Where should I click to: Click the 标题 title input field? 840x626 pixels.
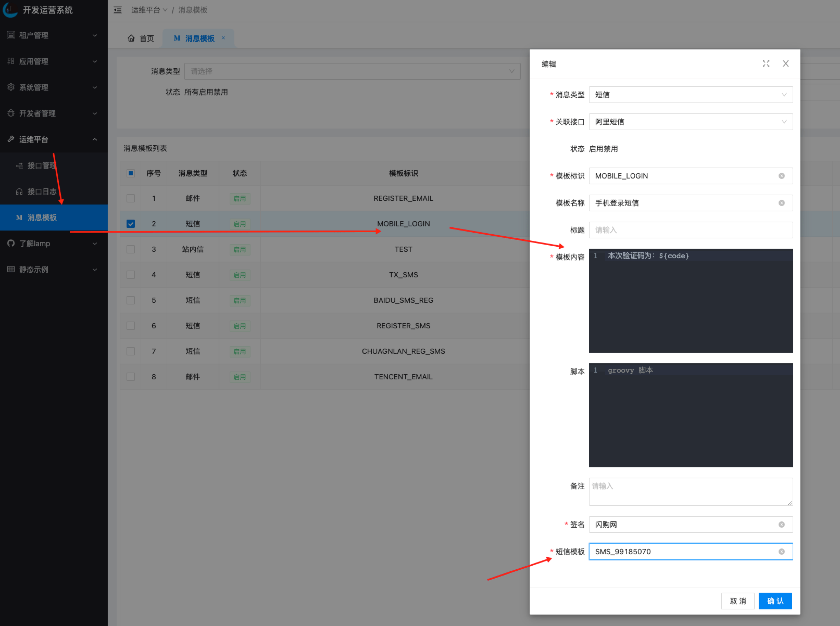(690, 230)
